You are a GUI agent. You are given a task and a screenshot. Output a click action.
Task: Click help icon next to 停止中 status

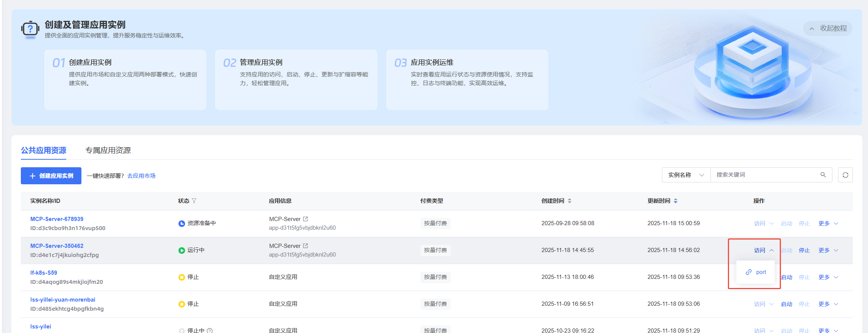click(x=210, y=330)
